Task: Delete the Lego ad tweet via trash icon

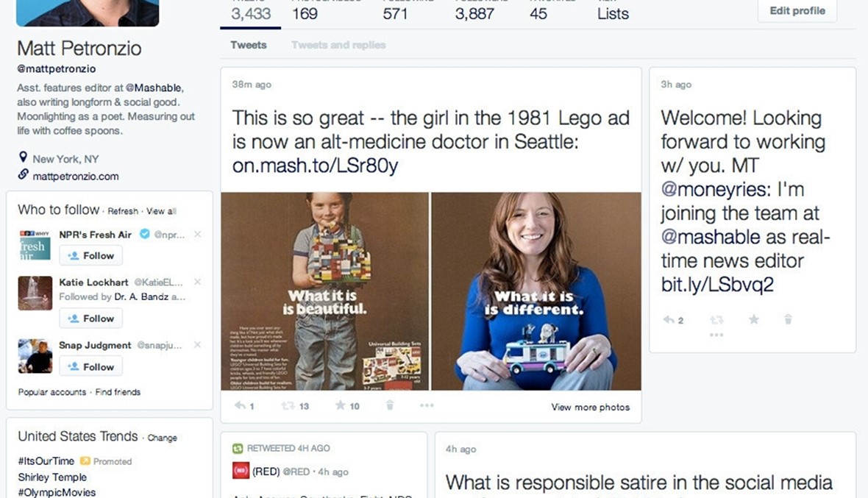Action: point(390,406)
